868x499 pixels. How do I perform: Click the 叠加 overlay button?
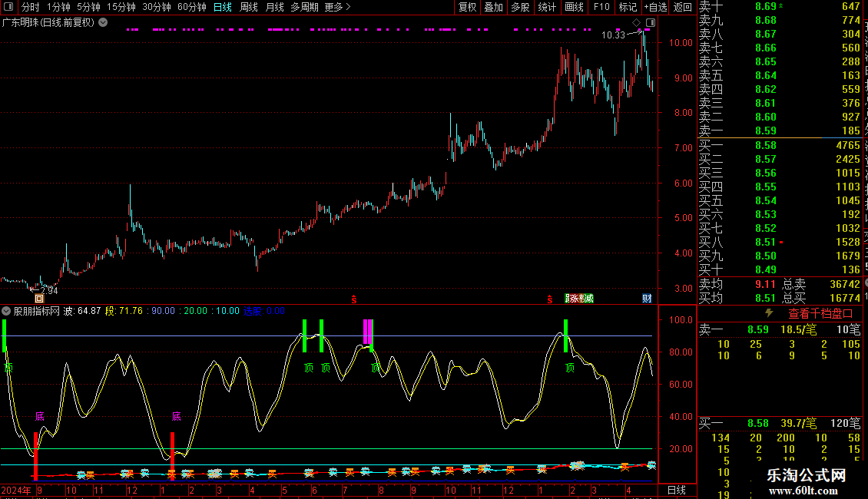pos(494,7)
